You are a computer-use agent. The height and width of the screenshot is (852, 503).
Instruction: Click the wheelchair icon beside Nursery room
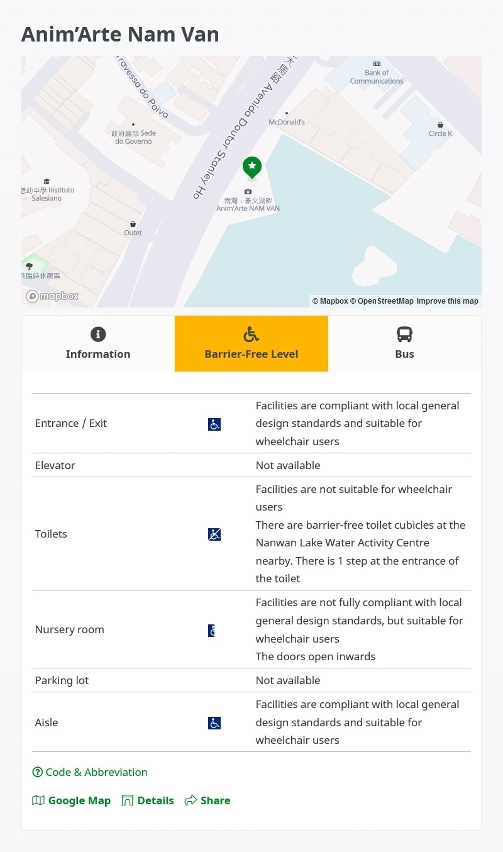212,630
